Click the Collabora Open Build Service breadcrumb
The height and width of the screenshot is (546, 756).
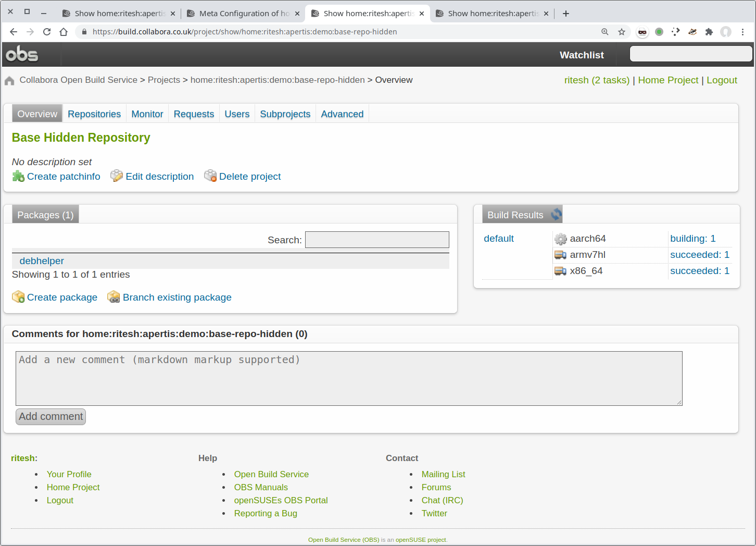(79, 80)
